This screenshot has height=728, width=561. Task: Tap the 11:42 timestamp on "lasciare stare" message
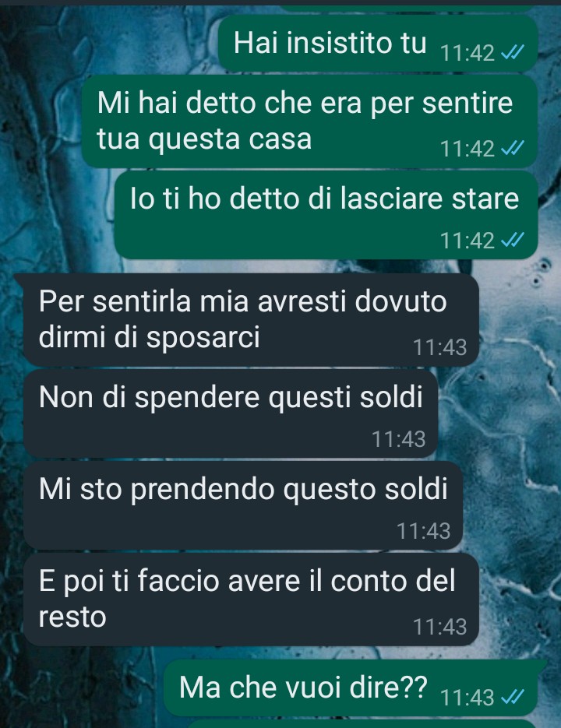point(467,241)
